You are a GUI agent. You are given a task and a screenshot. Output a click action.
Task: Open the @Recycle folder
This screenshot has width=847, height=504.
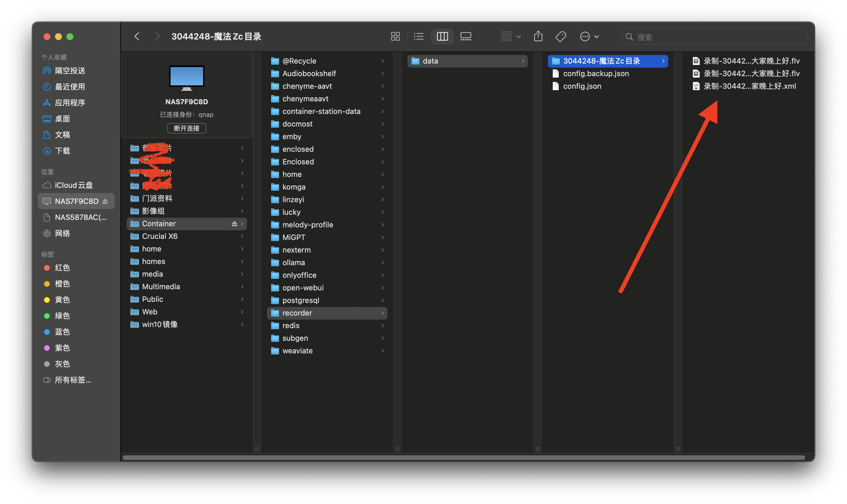(327, 61)
